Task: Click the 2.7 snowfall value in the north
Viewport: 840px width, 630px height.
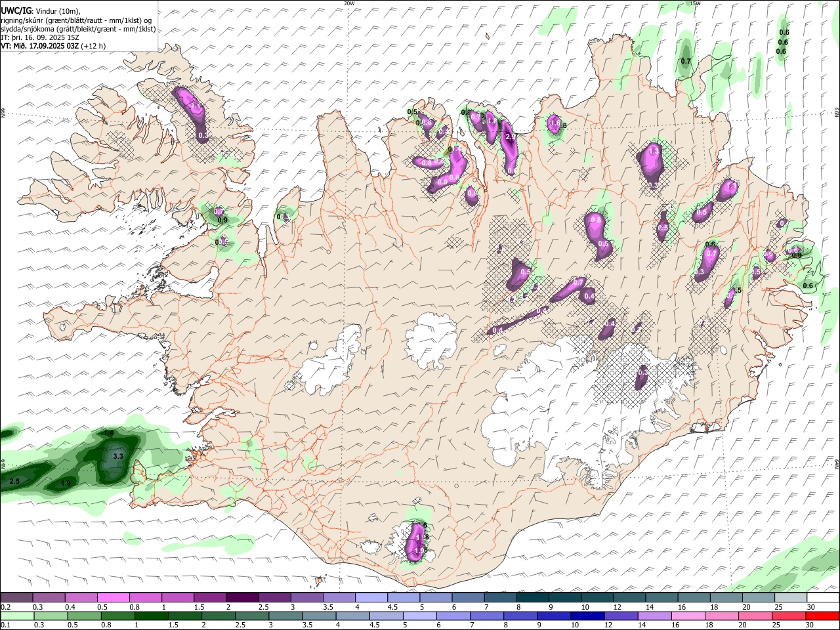Action: click(x=512, y=136)
